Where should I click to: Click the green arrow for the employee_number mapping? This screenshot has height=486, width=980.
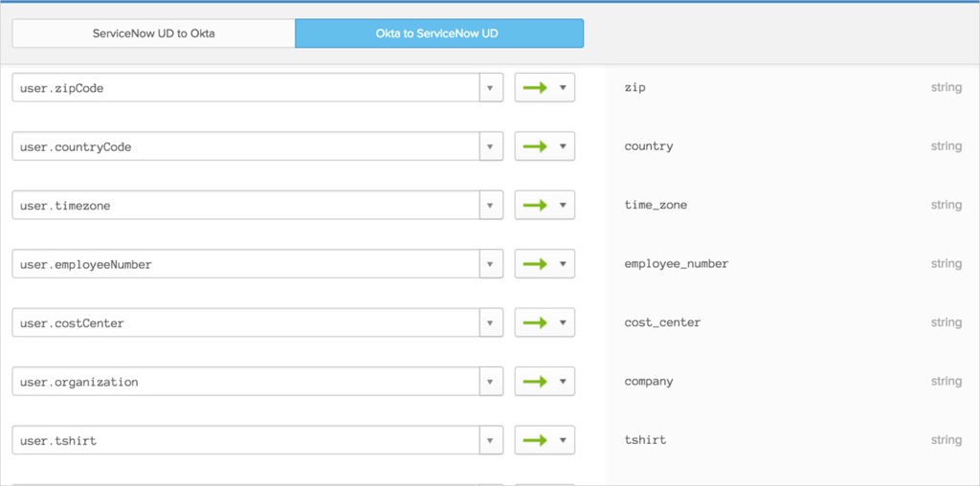point(536,264)
